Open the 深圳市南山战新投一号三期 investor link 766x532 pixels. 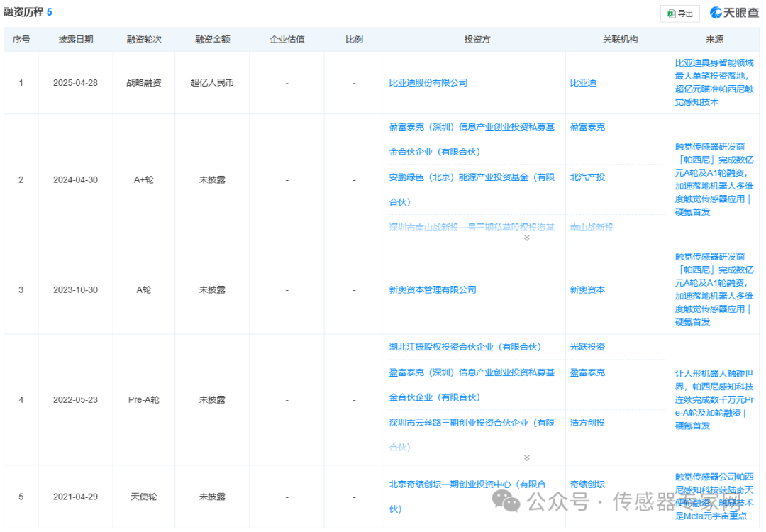click(472, 227)
